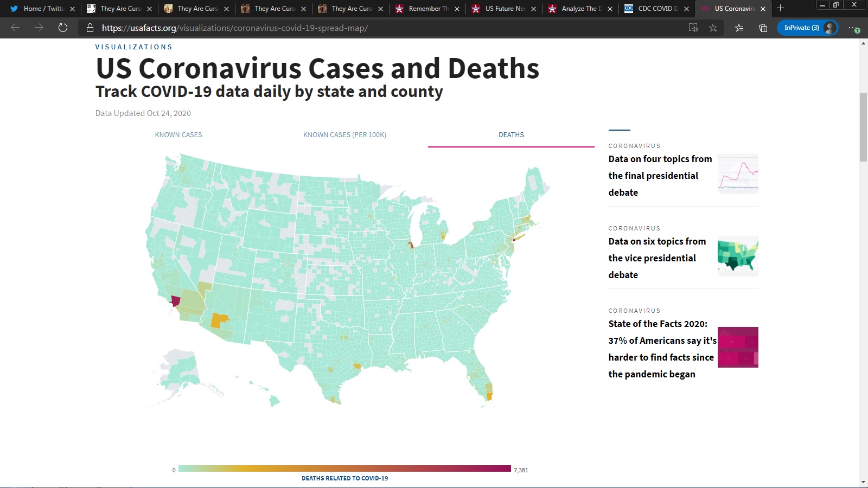Open the final presidential debate article
868x488 pixels.
point(660,176)
